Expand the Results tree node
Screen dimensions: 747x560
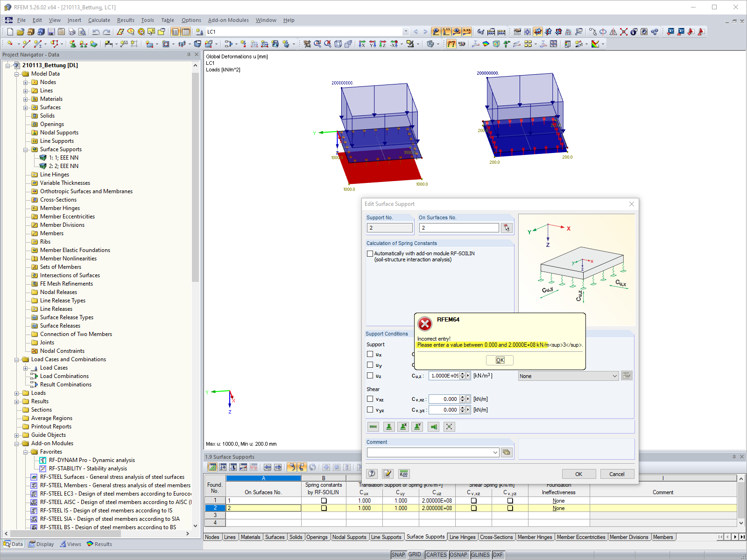click(17, 401)
